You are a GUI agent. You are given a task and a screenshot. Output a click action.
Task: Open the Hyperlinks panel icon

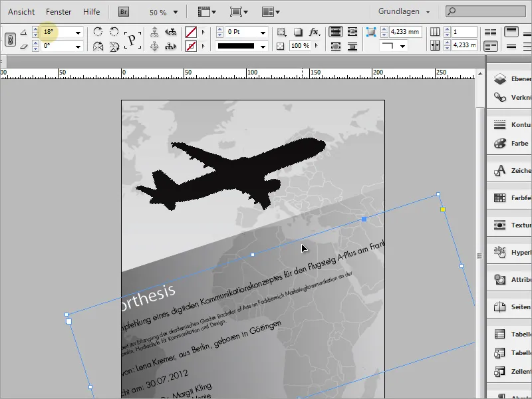coord(499,253)
